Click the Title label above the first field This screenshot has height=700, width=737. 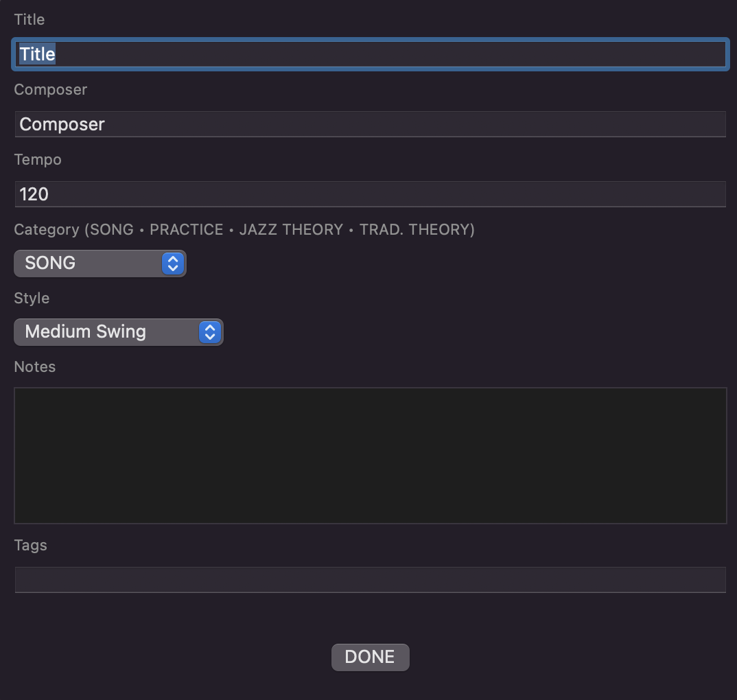(x=30, y=19)
